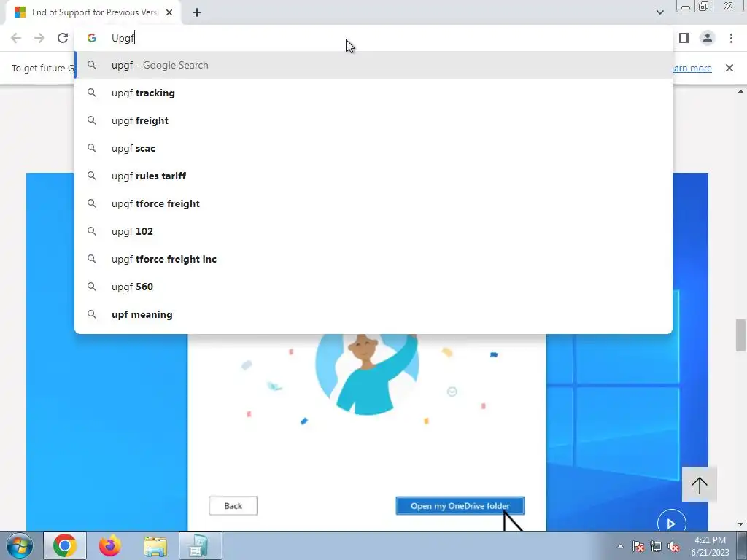
Task: Click the Back button in dialog
Action: tap(233, 506)
